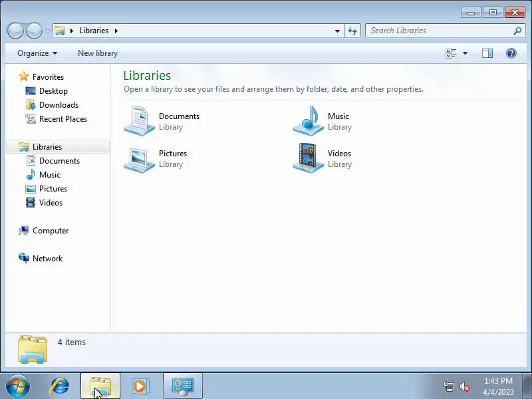Click the Pictures library name text
The image size is (532, 399).
pyautogui.click(x=173, y=154)
